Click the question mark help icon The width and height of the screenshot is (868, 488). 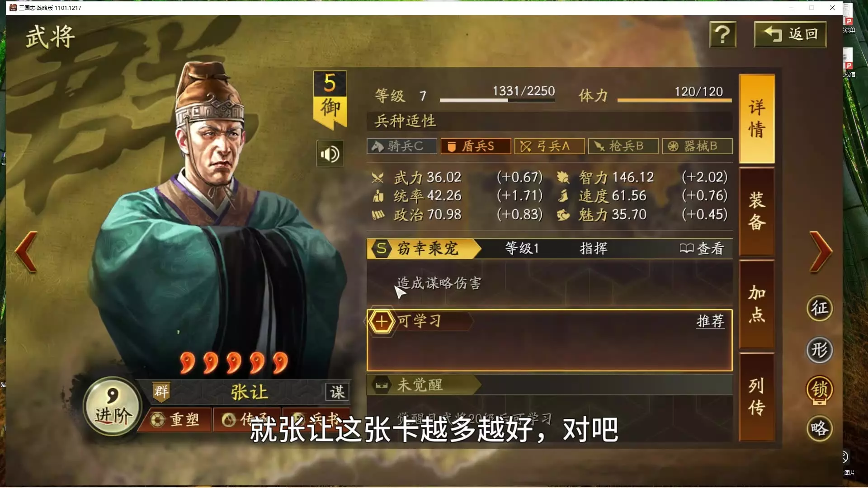[722, 34]
